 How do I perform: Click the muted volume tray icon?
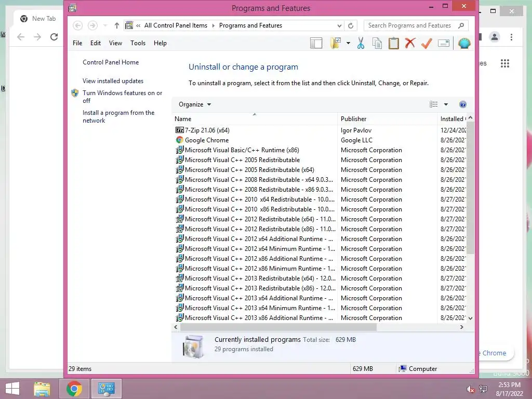tap(470, 389)
